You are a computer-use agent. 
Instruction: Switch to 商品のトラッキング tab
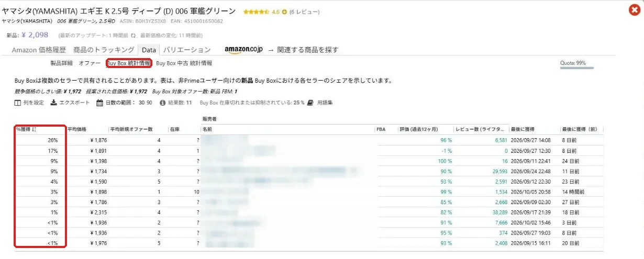click(x=104, y=50)
